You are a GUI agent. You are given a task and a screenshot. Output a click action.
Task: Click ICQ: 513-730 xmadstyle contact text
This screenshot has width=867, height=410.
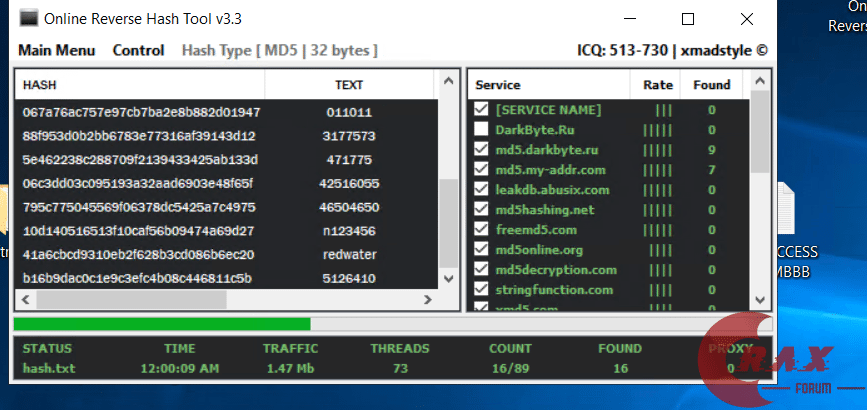[x=672, y=50]
